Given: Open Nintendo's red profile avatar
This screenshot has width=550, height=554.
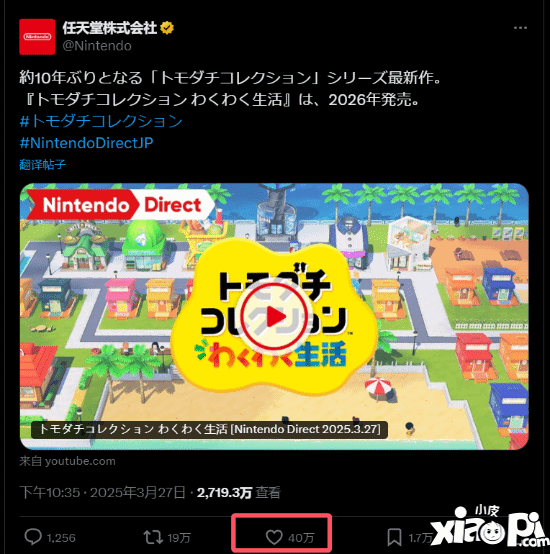Looking at the screenshot, I should tap(37, 37).
